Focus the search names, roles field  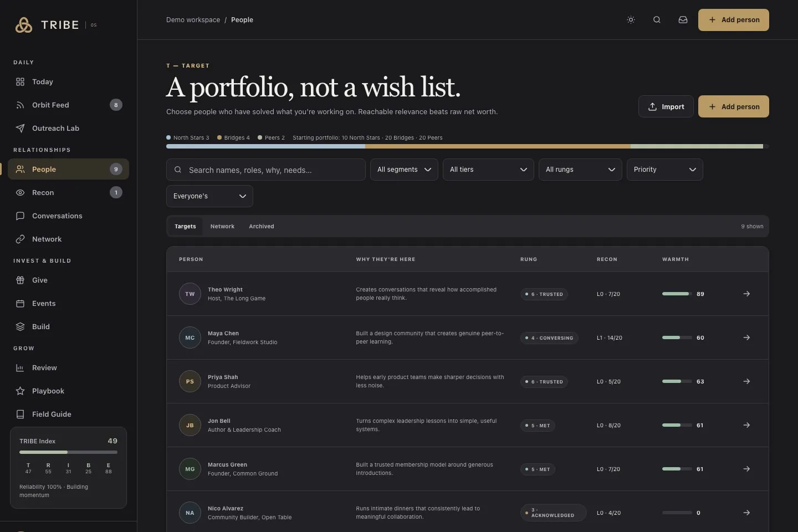pos(266,170)
